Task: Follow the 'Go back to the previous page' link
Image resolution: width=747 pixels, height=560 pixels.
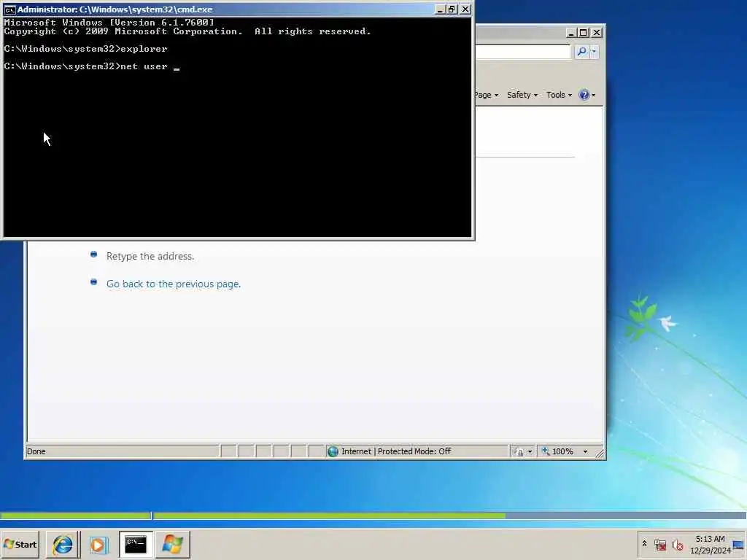Action: (174, 284)
